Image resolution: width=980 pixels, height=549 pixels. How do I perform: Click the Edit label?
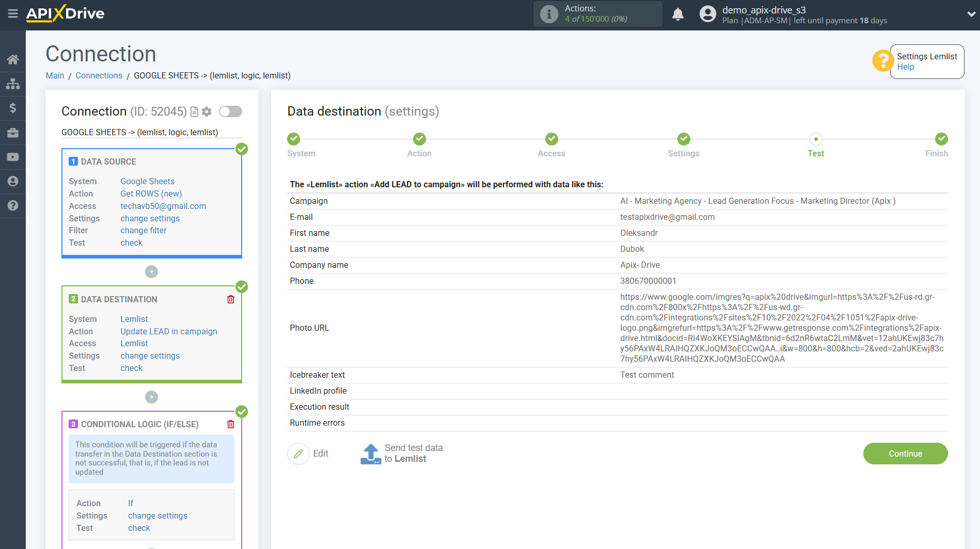tap(321, 454)
